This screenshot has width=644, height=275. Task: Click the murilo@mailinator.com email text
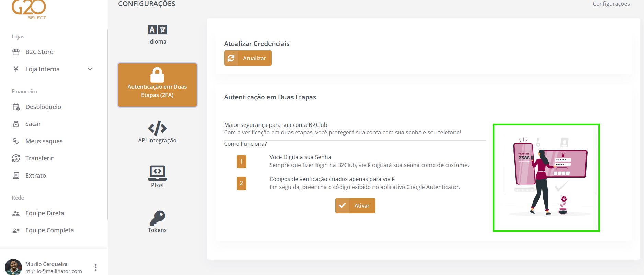[x=54, y=271]
